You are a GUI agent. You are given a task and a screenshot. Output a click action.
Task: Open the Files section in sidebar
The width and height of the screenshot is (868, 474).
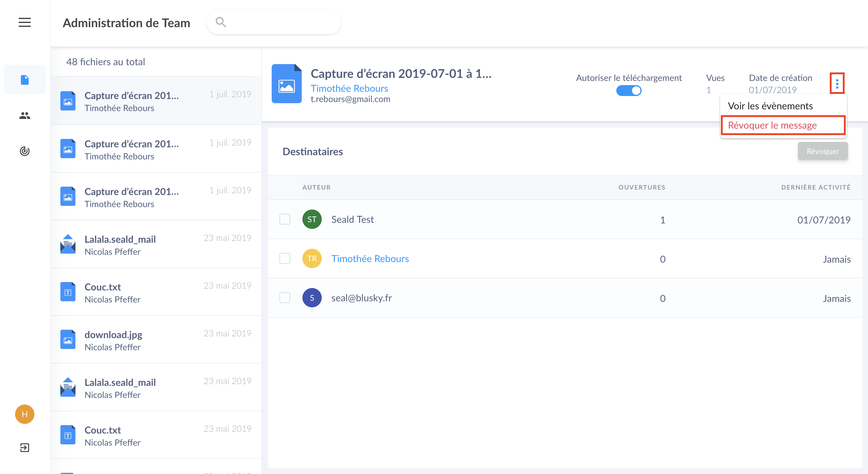25,80
